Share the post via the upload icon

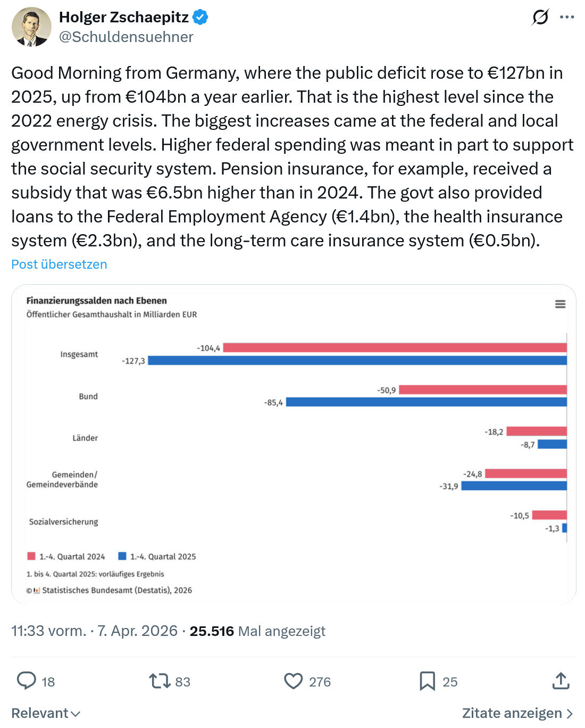[561, 680]
